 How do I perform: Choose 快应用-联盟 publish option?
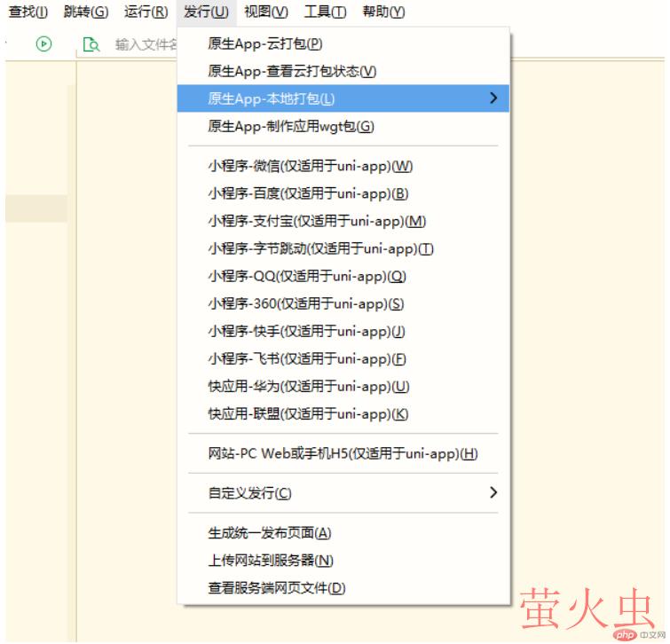pyautogui.click(x=343, y=413)
